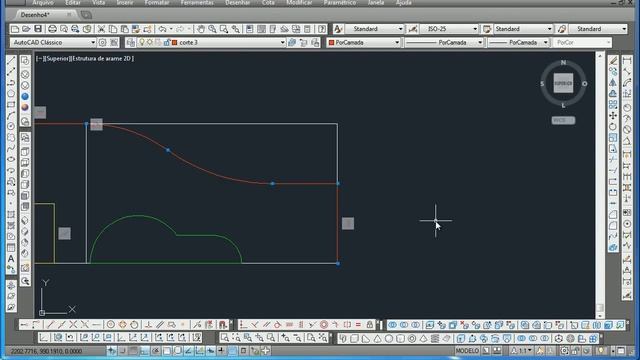Toggle Grid Display in the status bar
The width and height of the screenshot is (640, 360).
133,351
